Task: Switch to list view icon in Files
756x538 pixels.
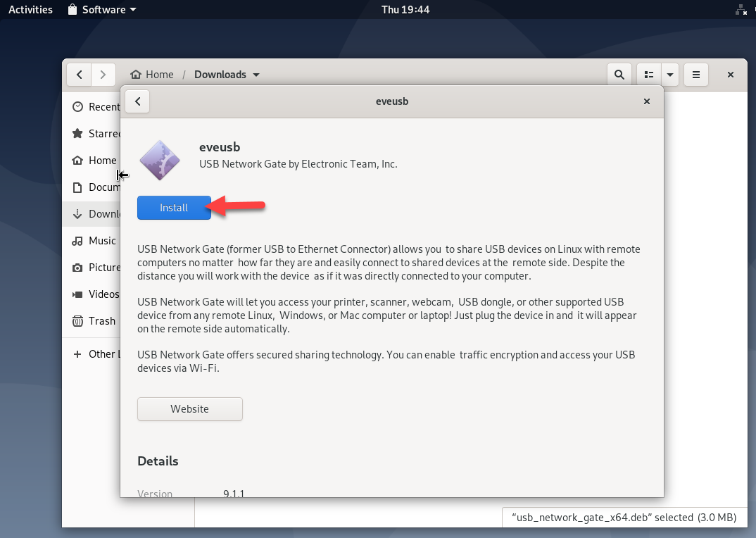Action: click(649, 75)
